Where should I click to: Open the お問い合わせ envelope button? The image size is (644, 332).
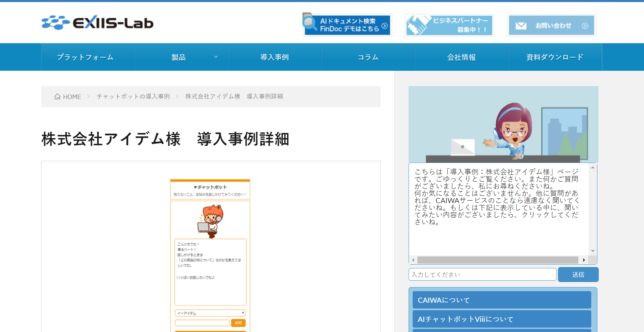(x=551, y=26)
